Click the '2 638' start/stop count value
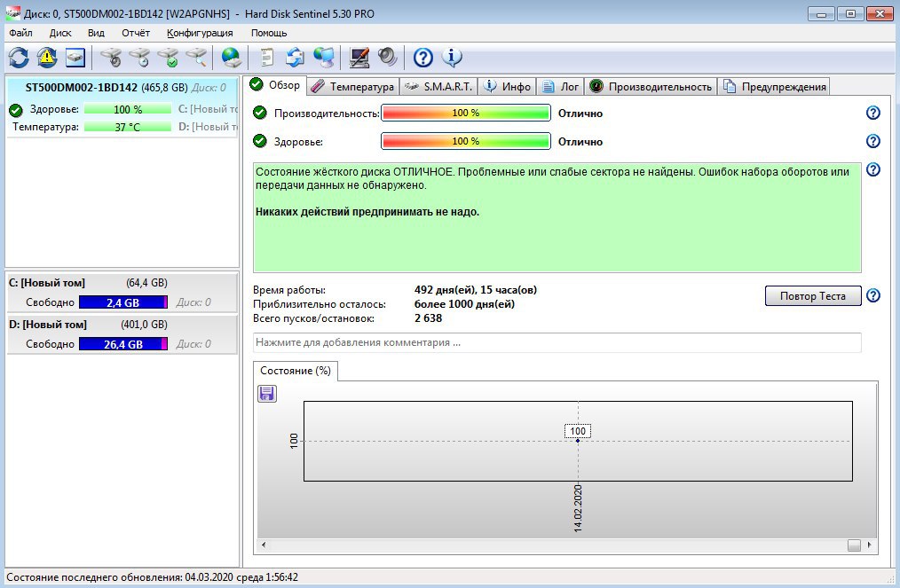This screenshot has width=900, height=588. 428,318
